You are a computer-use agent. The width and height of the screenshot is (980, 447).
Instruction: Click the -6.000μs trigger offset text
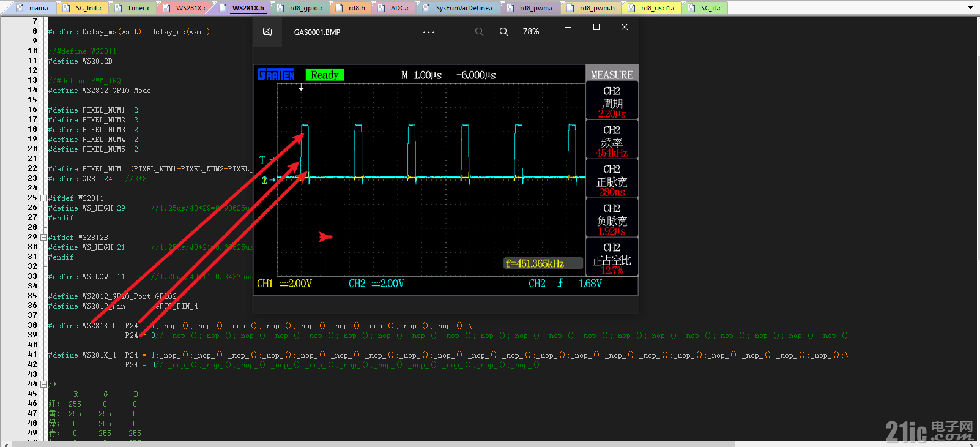pyautogui.click(x=476, y=75)
